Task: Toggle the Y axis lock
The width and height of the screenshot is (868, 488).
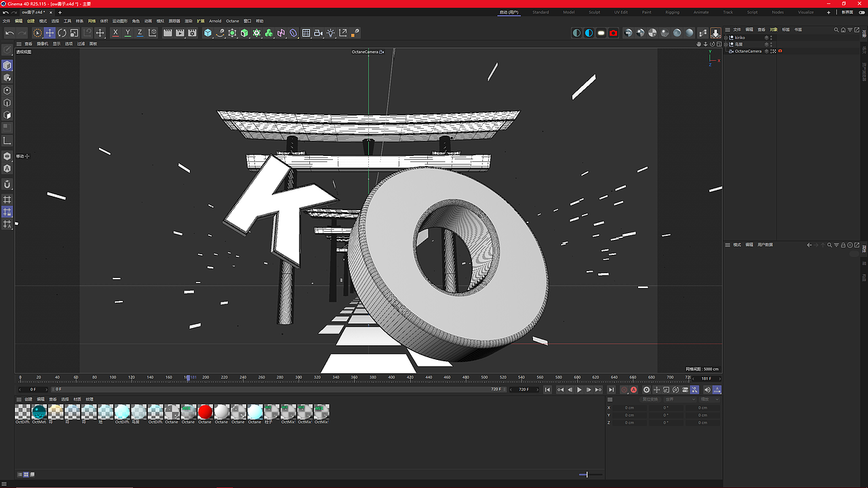Action: coord(127,33)
